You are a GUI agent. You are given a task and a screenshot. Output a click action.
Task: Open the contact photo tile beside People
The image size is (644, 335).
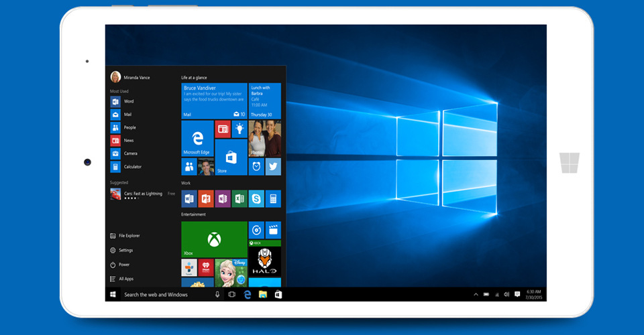[x=206, y=167]
